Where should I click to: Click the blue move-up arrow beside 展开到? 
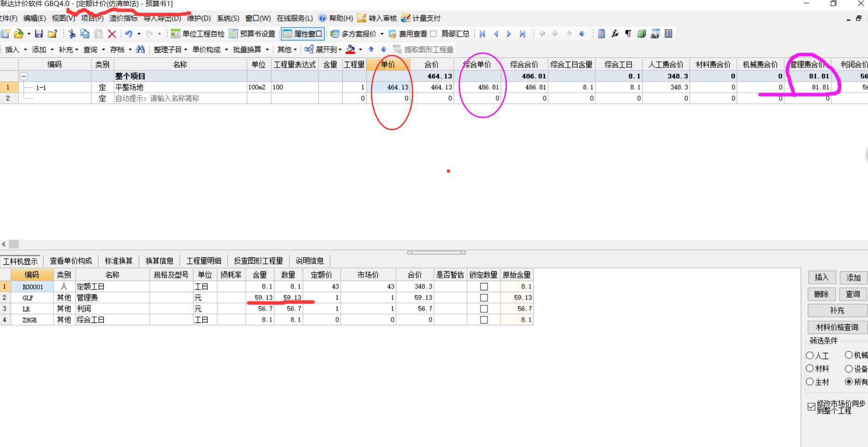[x=371, y=49]
